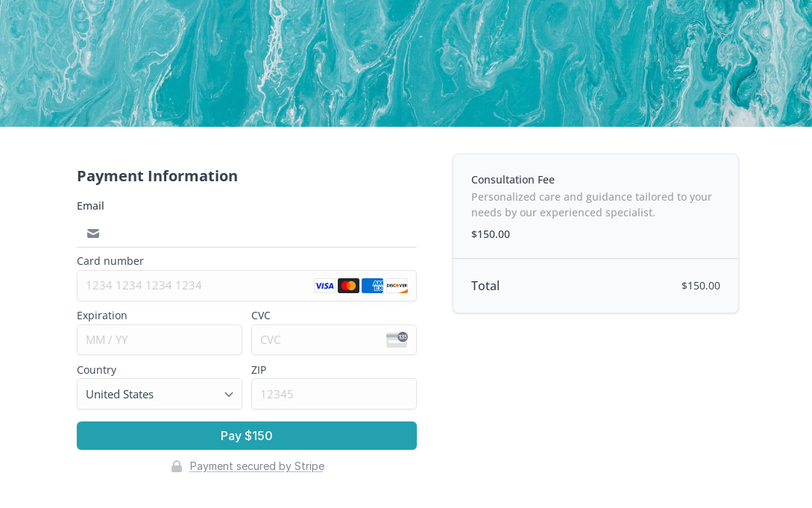
Task: Select the Expiration MM / YY field
Action: [159, 340]
